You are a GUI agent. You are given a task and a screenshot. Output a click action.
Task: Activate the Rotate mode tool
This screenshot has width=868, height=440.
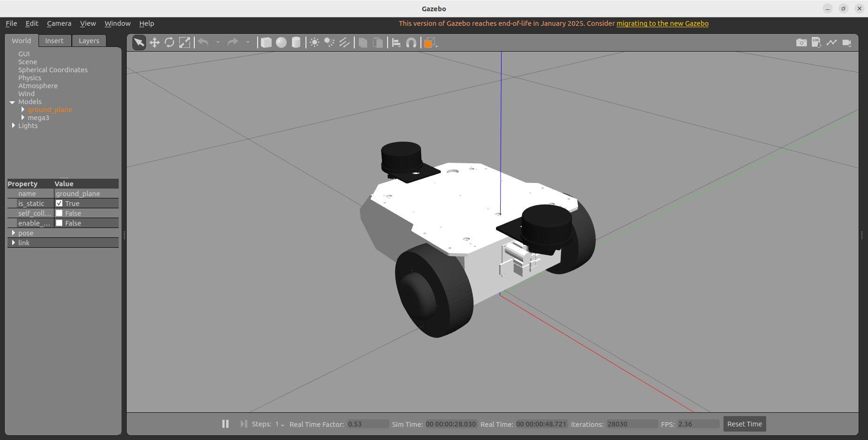169,43
